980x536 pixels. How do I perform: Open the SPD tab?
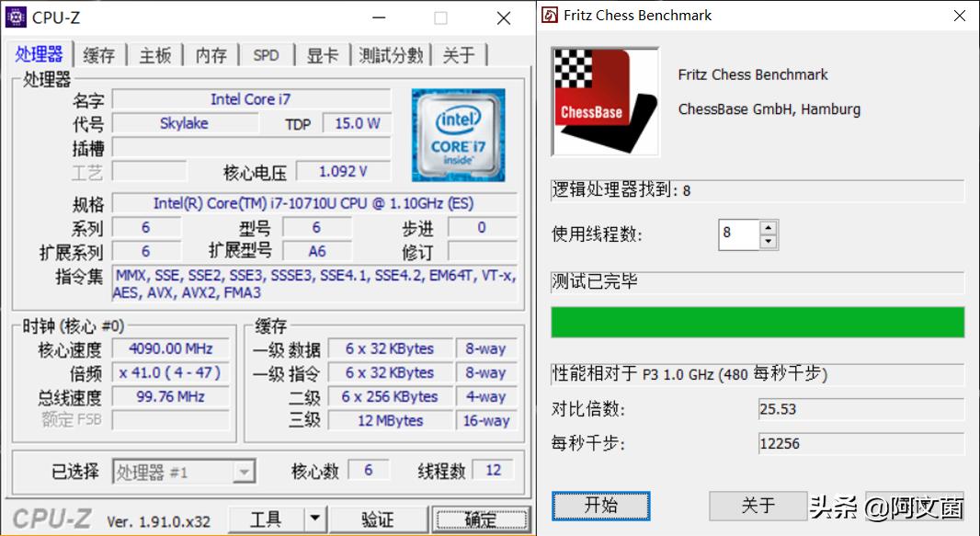tap(265, 55)
